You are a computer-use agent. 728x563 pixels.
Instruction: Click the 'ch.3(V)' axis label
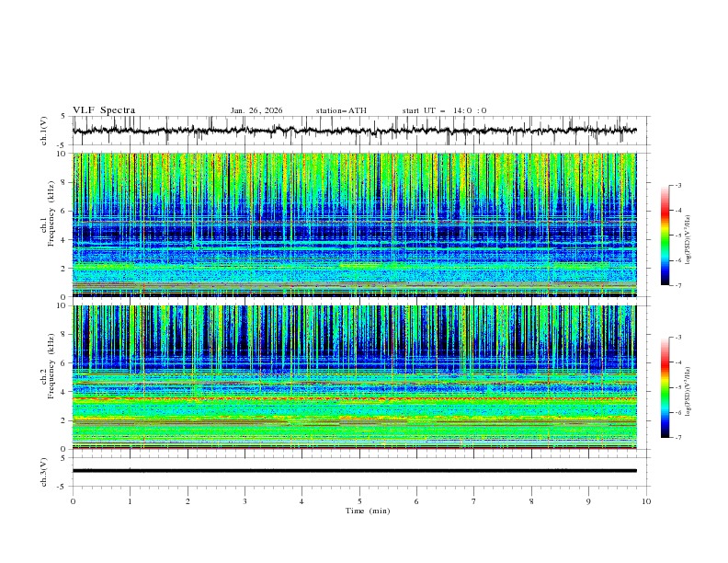[44, 472]
